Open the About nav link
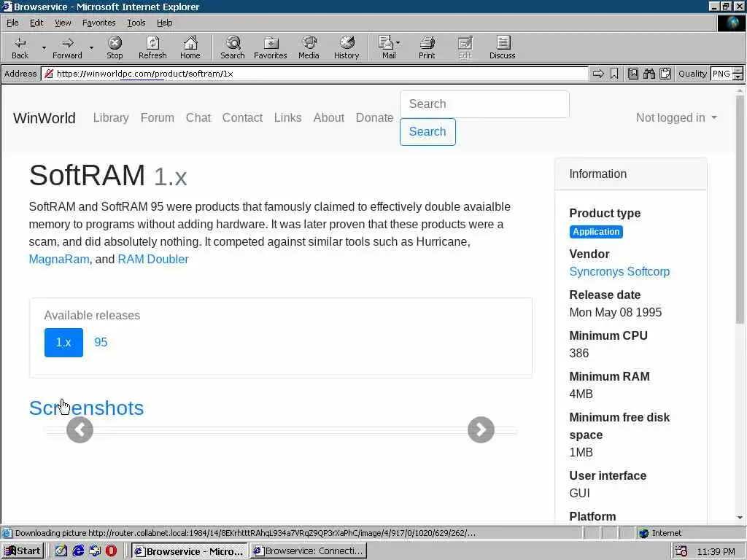 pyautogui.click(x=329, y=117)
